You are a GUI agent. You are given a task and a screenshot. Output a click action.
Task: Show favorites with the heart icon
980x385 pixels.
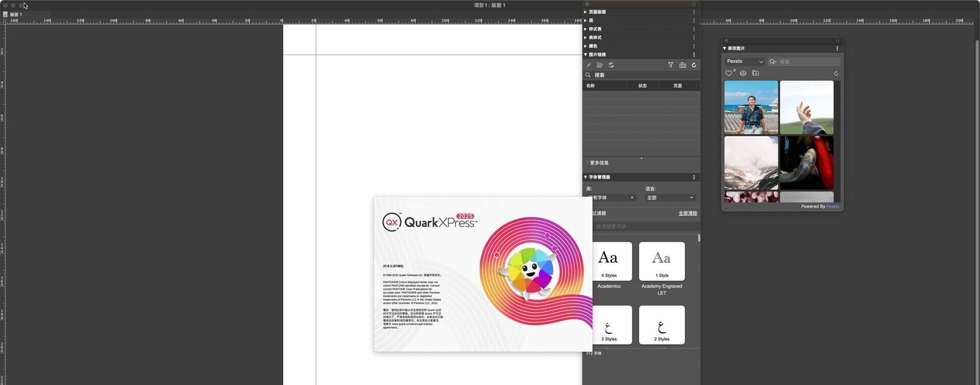729,73
